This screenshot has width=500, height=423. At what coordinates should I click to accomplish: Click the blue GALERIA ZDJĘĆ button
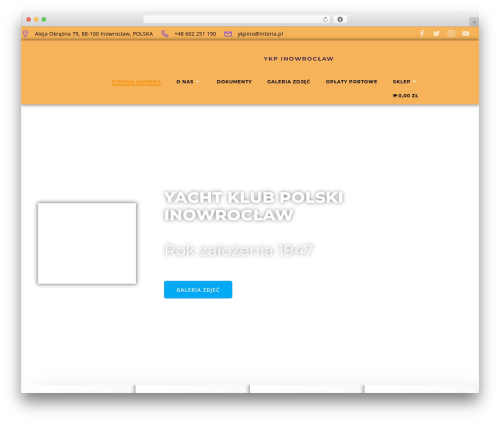[198, 290]
